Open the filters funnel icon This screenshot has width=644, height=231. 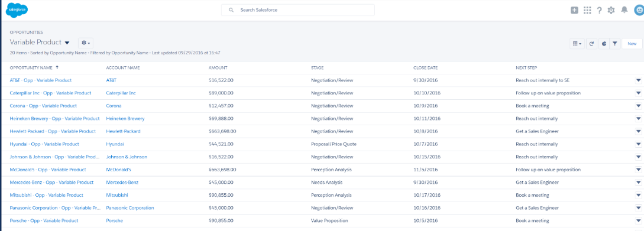click(614, 44)
